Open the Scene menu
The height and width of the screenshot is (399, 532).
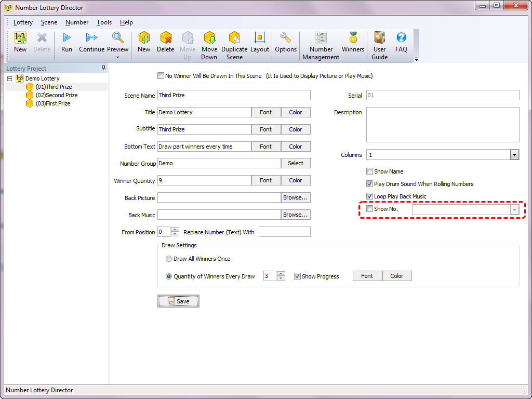[x=49, y=22]
